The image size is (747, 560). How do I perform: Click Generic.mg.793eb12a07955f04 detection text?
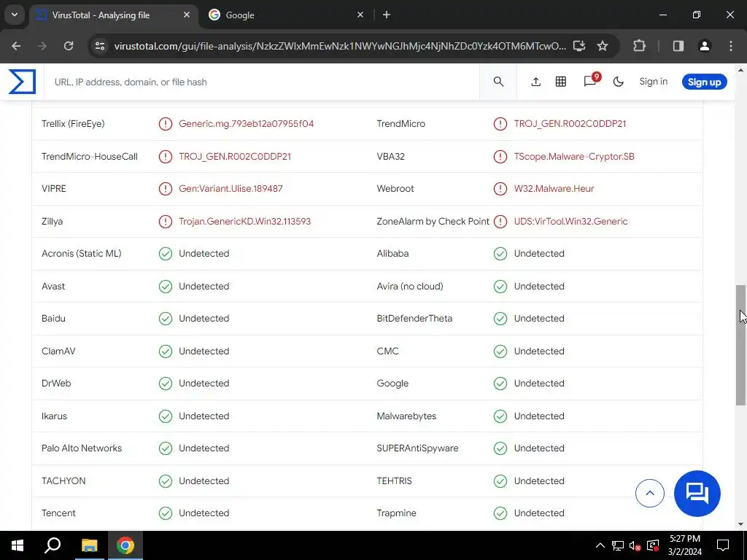[247, 124]
